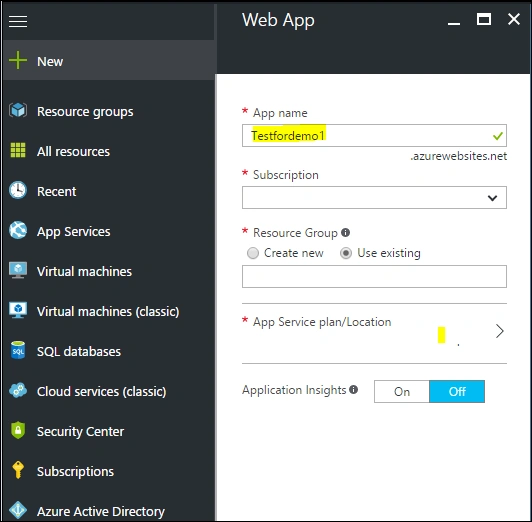Open the App Services globe icon
The width and height of the screenshot is (532, 522).
pos(18,230)
